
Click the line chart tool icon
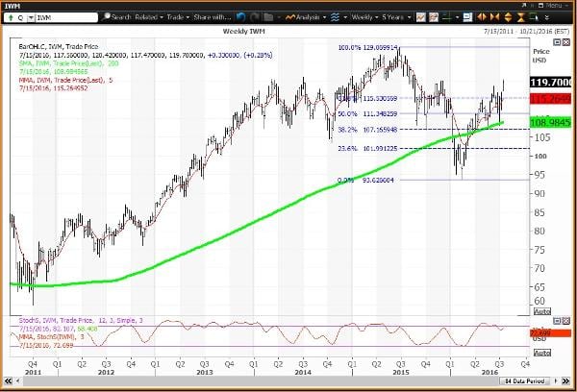[x=421, y=17]
